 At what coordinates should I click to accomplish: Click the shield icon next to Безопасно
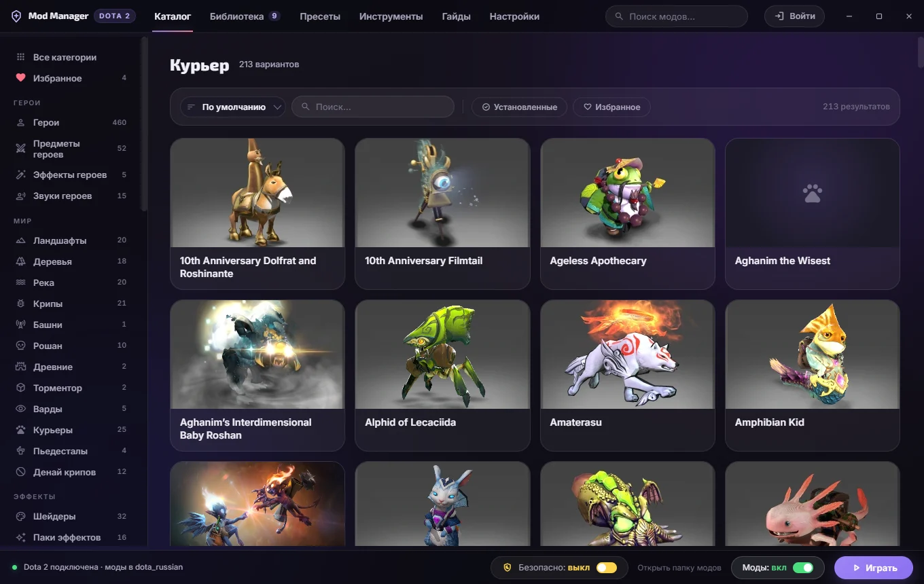pos(507,568)
